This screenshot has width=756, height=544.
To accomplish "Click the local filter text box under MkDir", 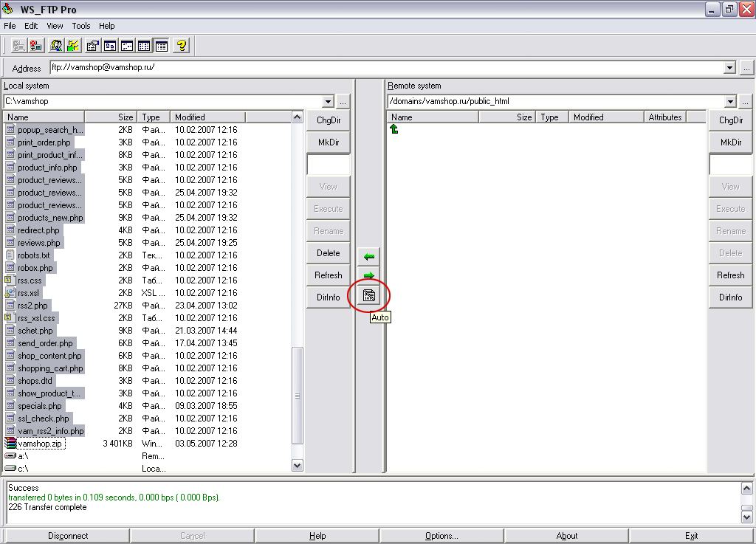I will [329, 165].
